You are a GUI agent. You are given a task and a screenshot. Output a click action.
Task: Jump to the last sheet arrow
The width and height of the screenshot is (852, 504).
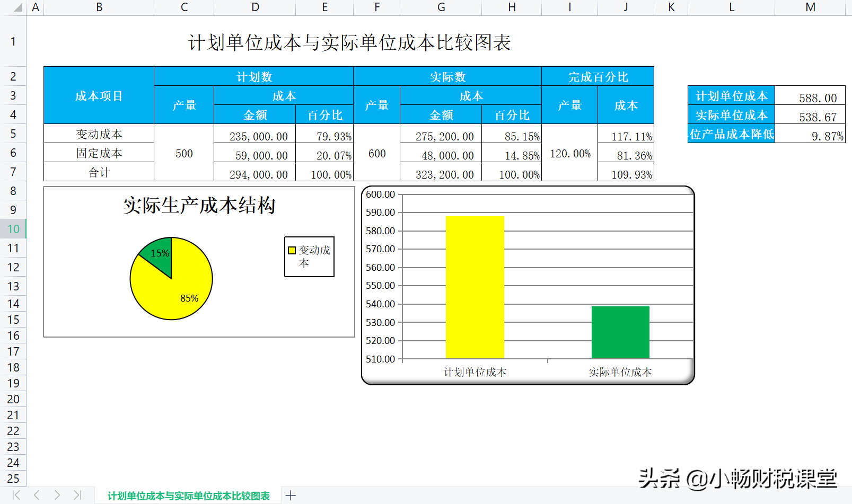tap(77, 495)
